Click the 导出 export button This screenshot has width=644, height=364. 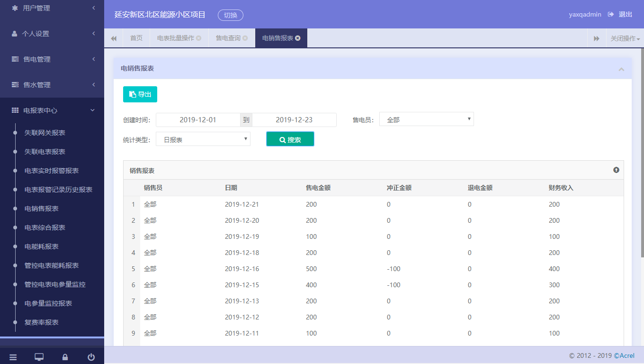pos(140,94)
